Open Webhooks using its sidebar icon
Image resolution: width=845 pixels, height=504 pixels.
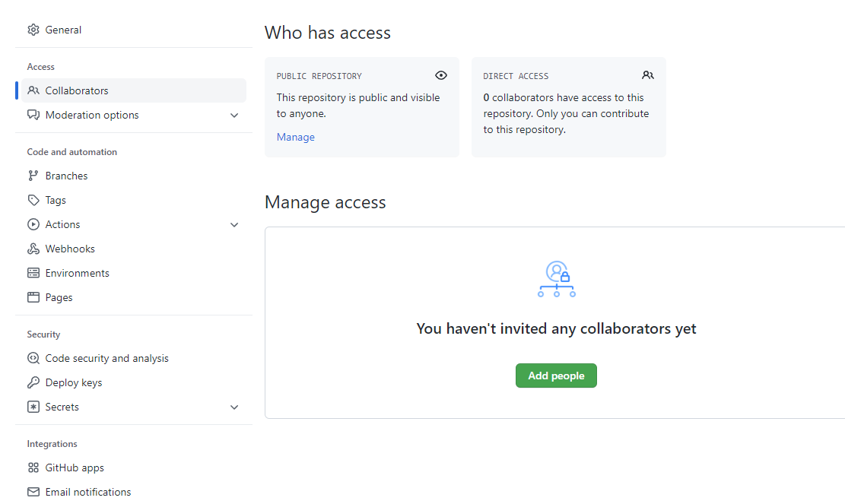[33, 249]
